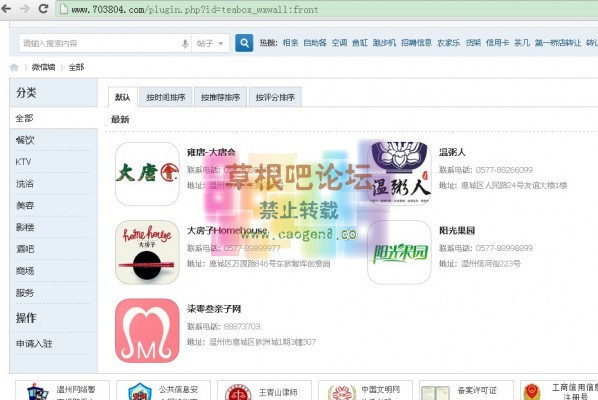598x400 pixels.
Task: Select 商场 category in sidebar
Action: click(53, 271)
